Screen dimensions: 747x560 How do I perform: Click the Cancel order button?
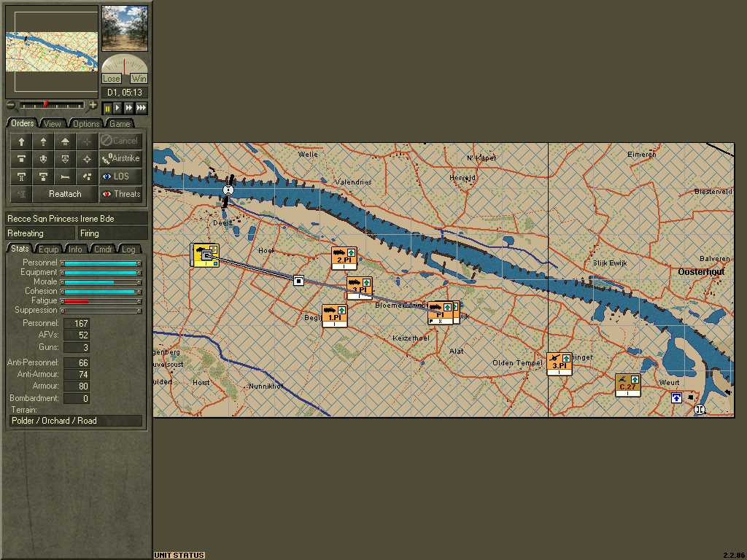pyautogui.click(x=120, y=141)
